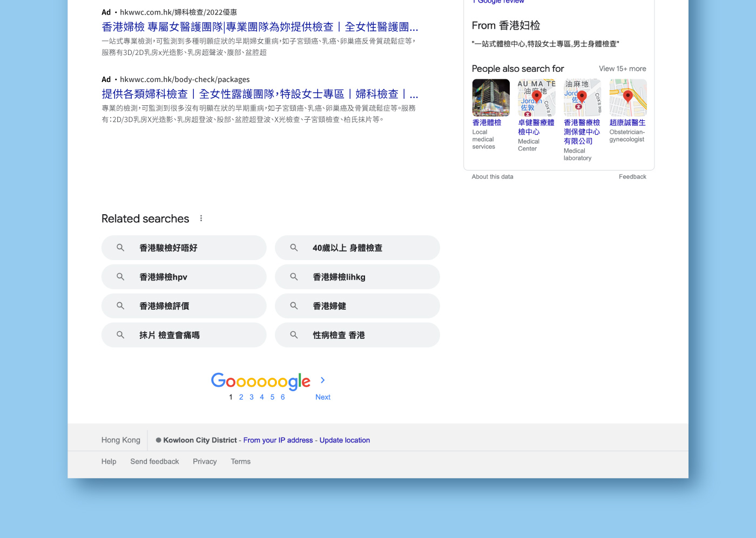
Task: Open Help in the footer
Action: click(x=109, y=461)
